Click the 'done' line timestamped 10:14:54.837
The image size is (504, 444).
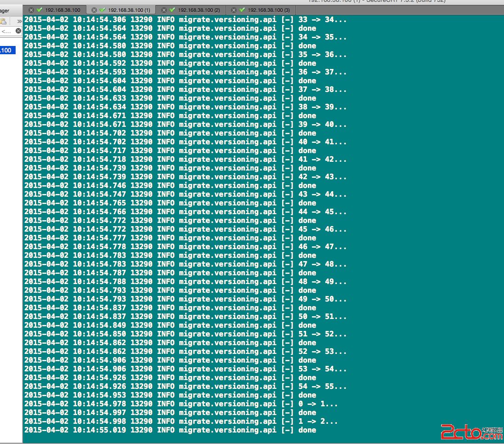tap(170, 307)
